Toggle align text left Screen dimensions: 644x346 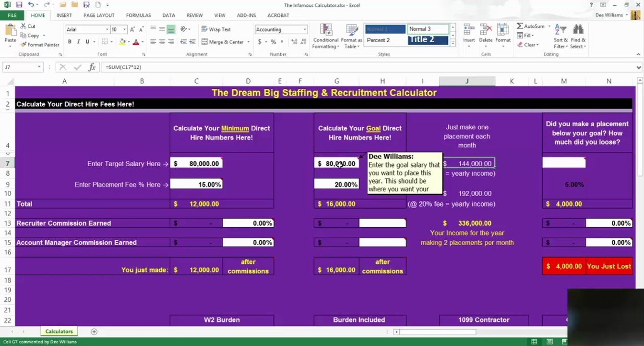pyautogui.click(x=153, y=42)
